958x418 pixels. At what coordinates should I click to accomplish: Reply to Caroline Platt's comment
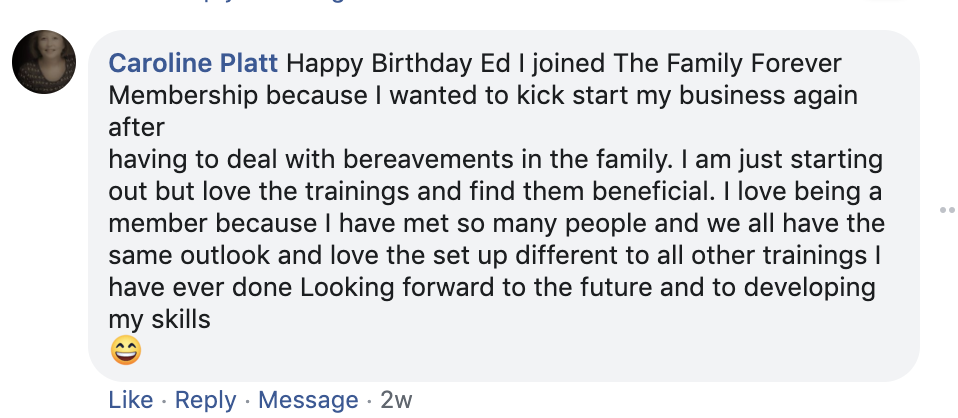(205, 400)
